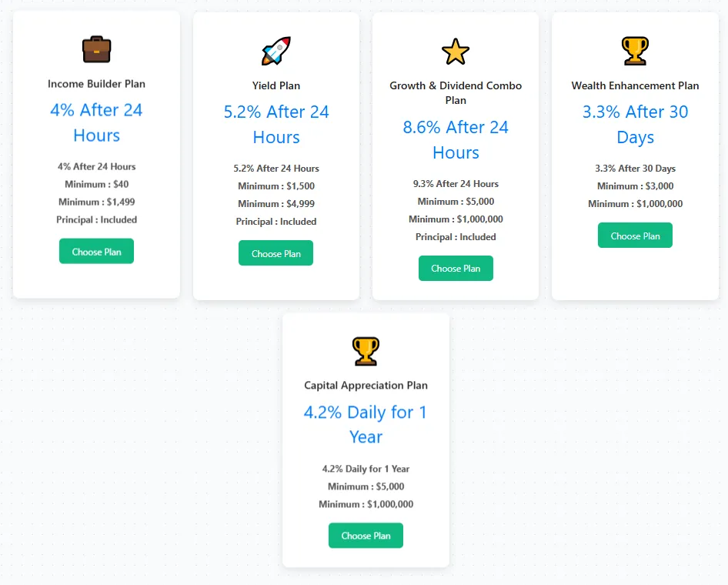728x585 pixels.
Task: Click the Income Builder Plan title
Action: 96,84
